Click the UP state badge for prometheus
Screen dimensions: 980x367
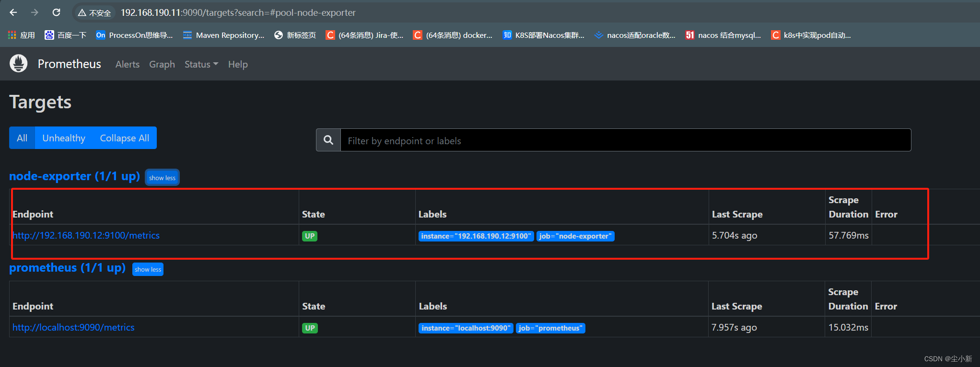coord(310,328)
